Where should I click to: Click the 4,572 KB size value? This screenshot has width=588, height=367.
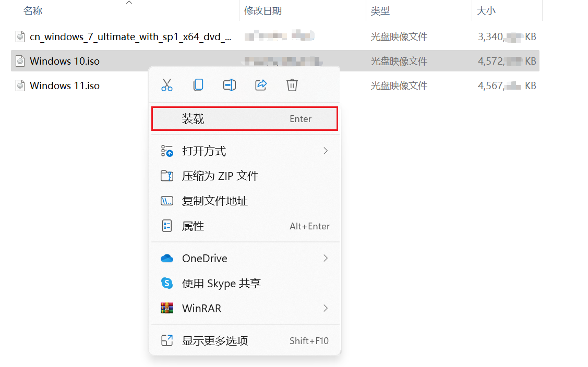(x=507, y=61)
